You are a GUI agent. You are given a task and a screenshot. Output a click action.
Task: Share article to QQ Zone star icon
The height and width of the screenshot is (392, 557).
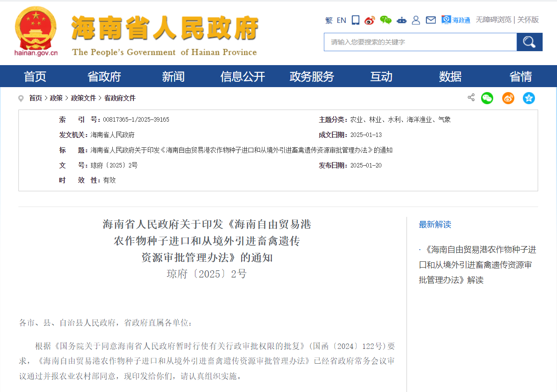[529, 98]
